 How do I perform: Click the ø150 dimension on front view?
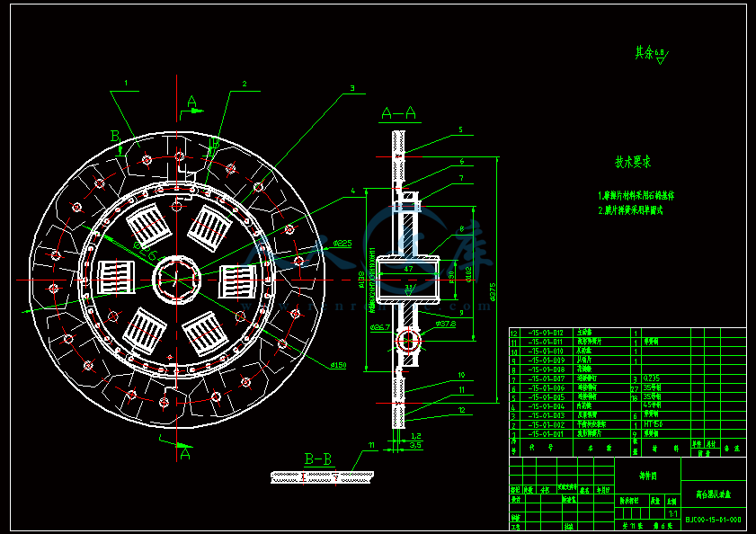(338, 365)
